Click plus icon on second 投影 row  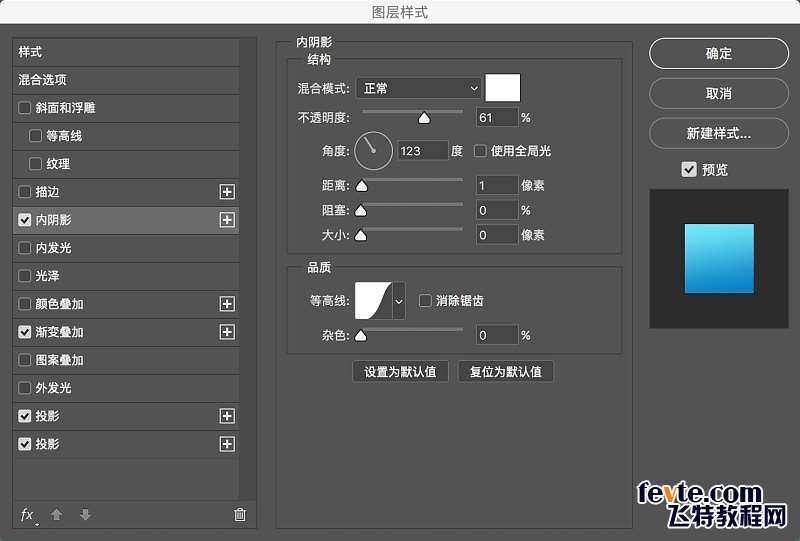coord(227,444)
